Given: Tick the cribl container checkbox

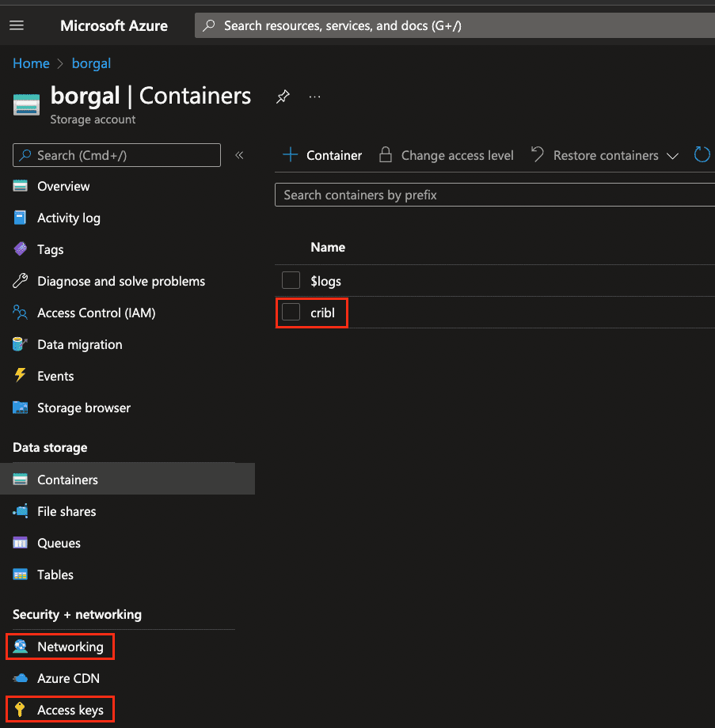Looking at the screenshot, I should (291, 313).
